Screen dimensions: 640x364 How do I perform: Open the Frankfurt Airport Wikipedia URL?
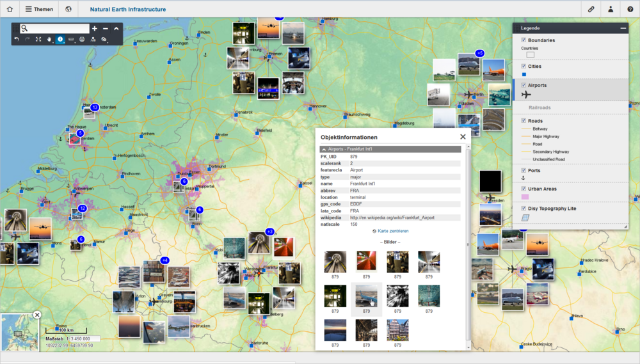tap(392, 218)
